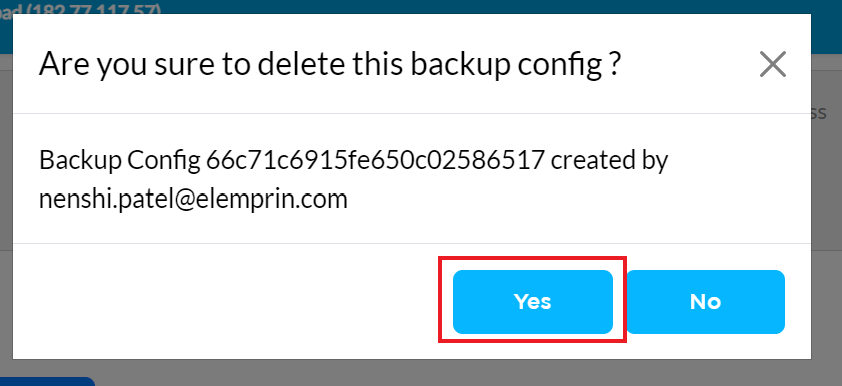Click the backup config ID 66c71c6915fe650c02586517
Image resolution: width=842 pixels, height=386 pixels.
click(x=375, y=160)
